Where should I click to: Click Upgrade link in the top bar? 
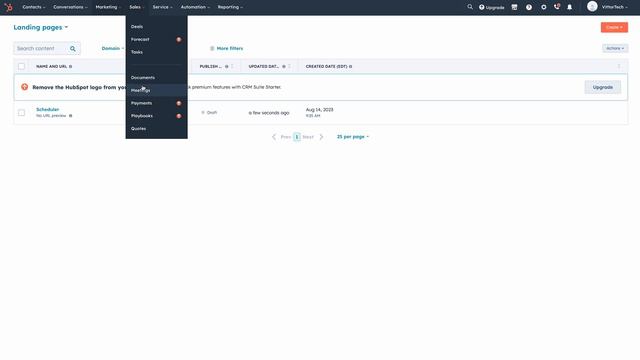[x=491, y=7]
